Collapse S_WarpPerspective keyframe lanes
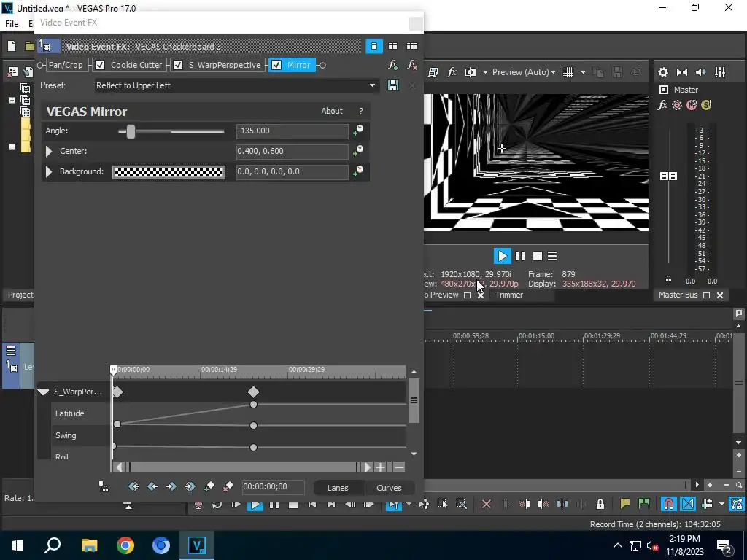The height and width of the screenshot is (560, 747). (x=43, y=392)
